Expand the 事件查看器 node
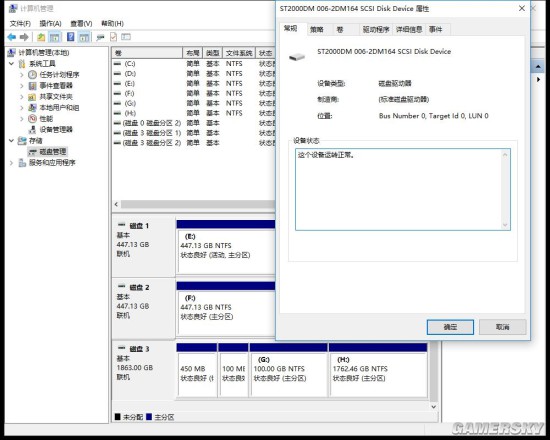The height and width of the screenshot is (440, 550). point(21,86)
